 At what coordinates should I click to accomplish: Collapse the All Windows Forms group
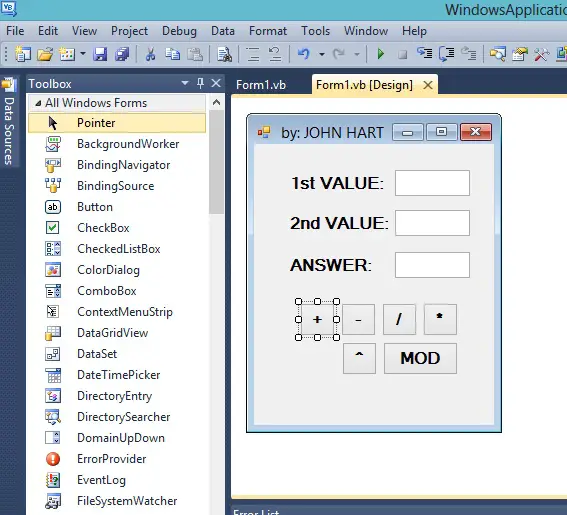click(38, 103)
